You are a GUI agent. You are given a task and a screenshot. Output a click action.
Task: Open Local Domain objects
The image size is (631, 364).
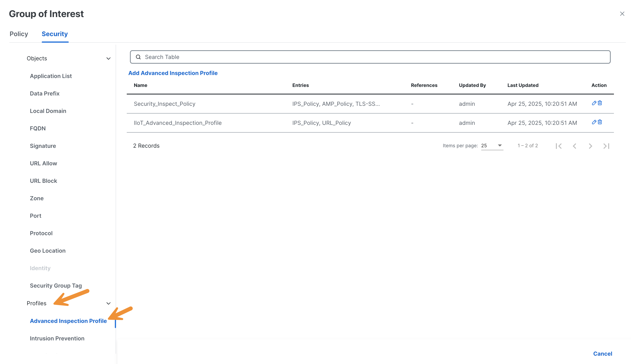(48, 111)
